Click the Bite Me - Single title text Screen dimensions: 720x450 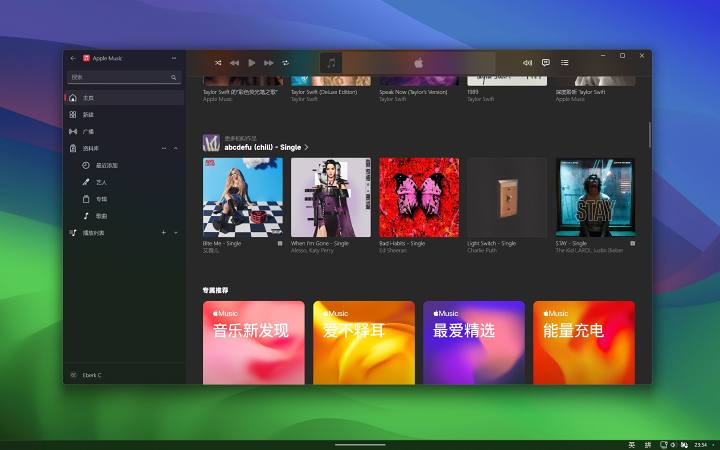[222, 243]
